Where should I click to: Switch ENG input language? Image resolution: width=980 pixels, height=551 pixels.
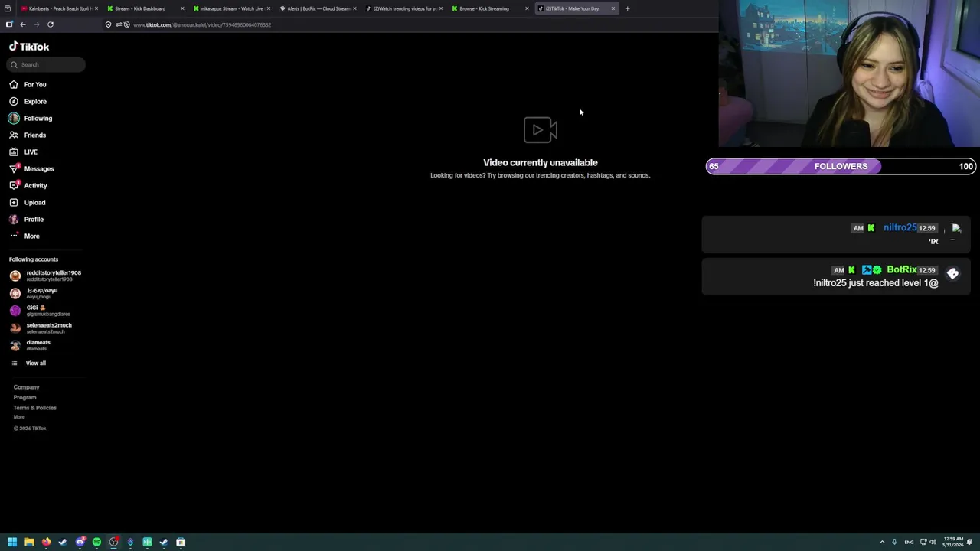point(909,542)
